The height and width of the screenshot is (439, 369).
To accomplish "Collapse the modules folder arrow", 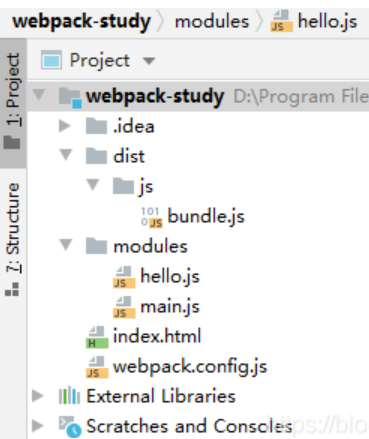I will coord(66,245).
